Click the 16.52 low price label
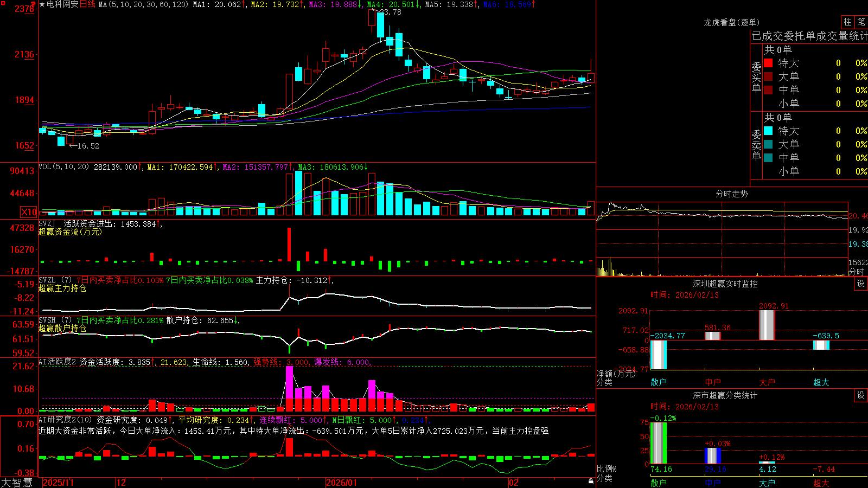This screenshot has width=868, height=488. pos(88,146)
